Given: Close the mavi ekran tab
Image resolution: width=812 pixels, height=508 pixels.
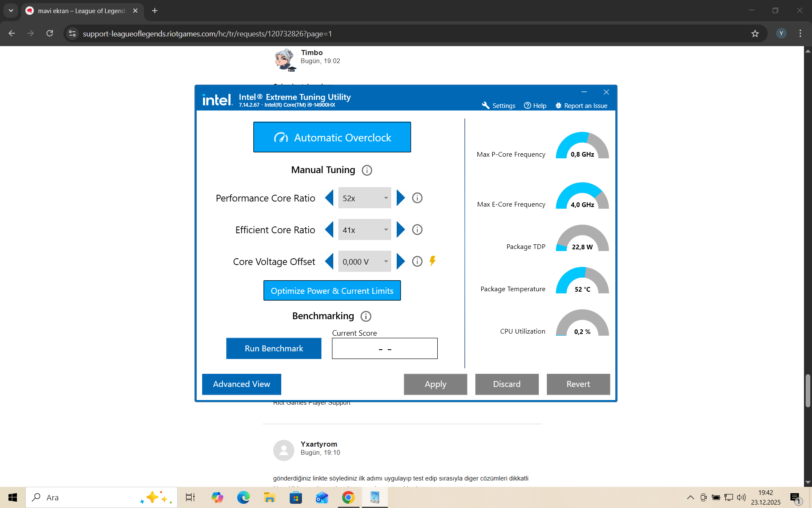Looking at the screenshot, I should pyautogui.click(x=135, y=11).
